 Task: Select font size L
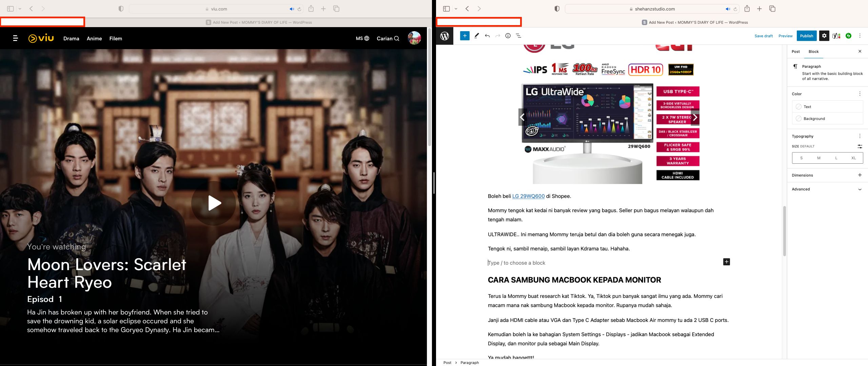(836, 158)
